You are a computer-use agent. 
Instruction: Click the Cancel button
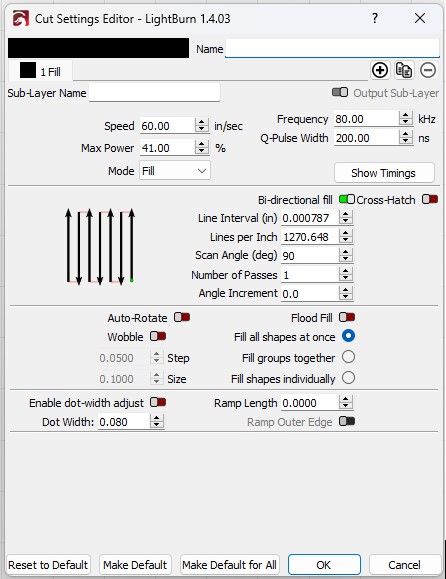point(405,565)
